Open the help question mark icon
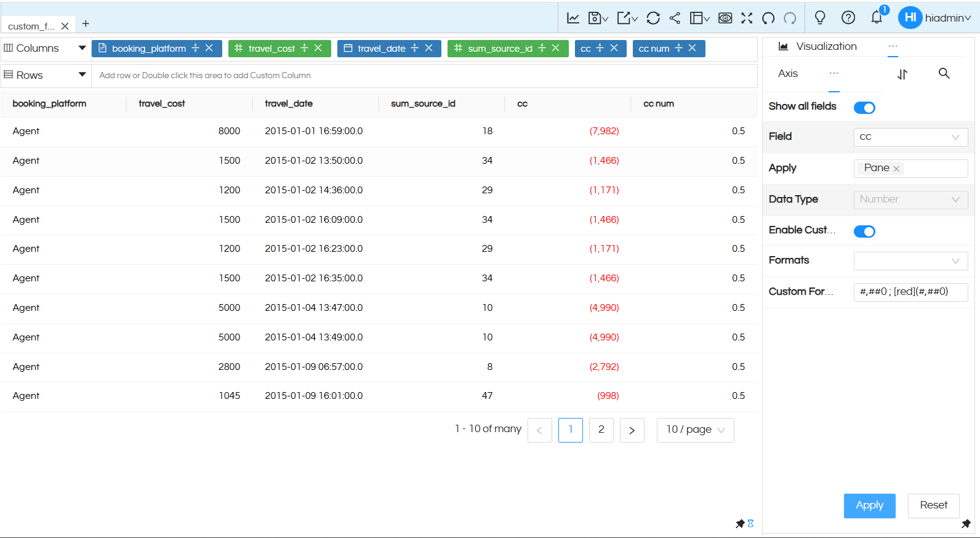 (848, 18)
